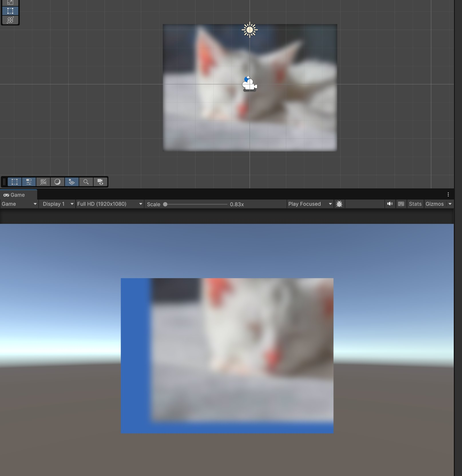Viewport: 462px width, 476px height.
Task: Grab the overlay toolbar drag handle
Action: [x=4, y=182]
